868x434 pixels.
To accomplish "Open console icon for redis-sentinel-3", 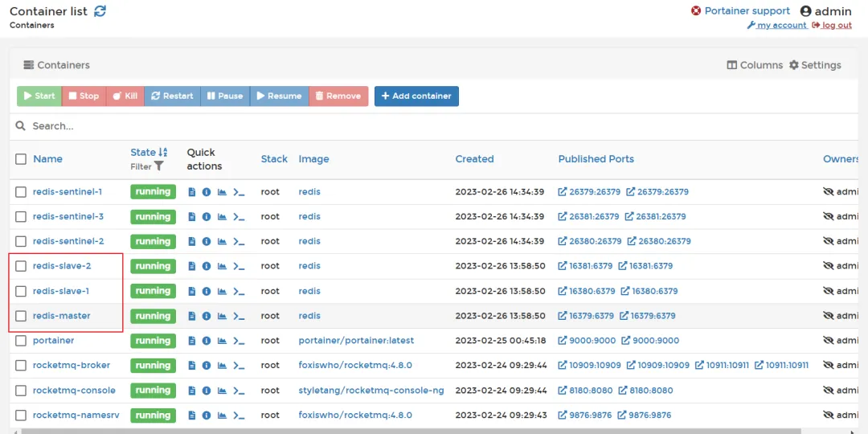I will [x=239, y=217].
